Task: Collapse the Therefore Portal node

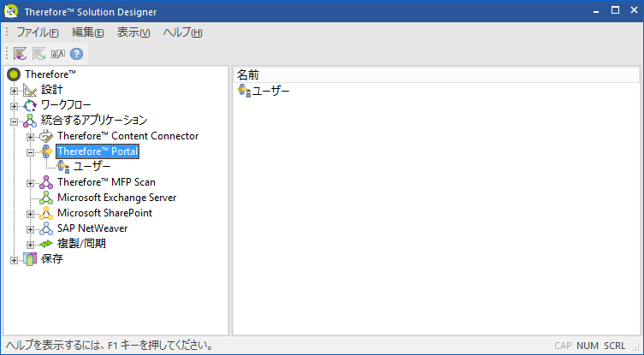Action: [31, 152]
